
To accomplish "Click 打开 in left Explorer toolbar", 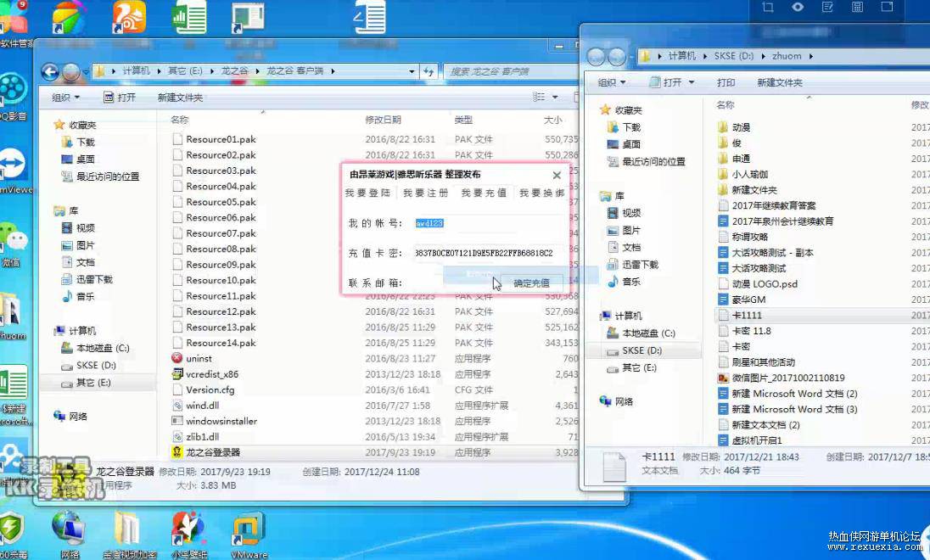I will point(119,98).
